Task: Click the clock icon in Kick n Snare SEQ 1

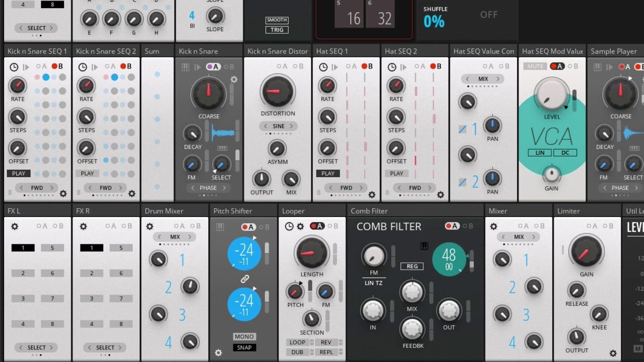Action: click(x=14, y=67)
